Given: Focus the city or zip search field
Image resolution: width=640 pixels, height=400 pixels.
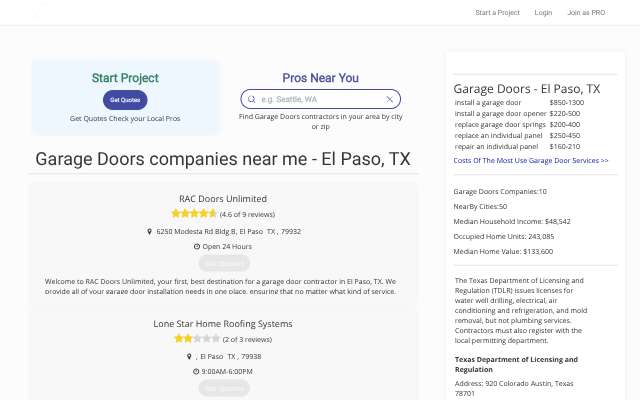Looking at the screenshot, I should 321,99.
